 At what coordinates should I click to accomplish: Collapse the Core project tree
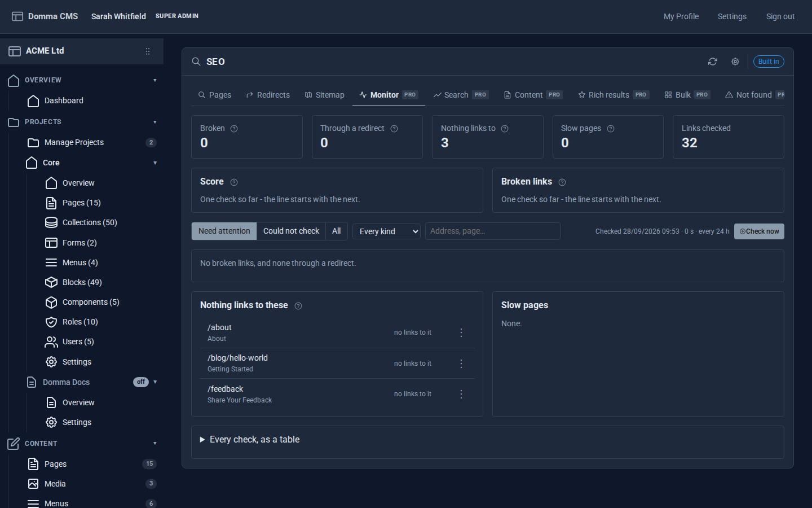pos(155,163)
